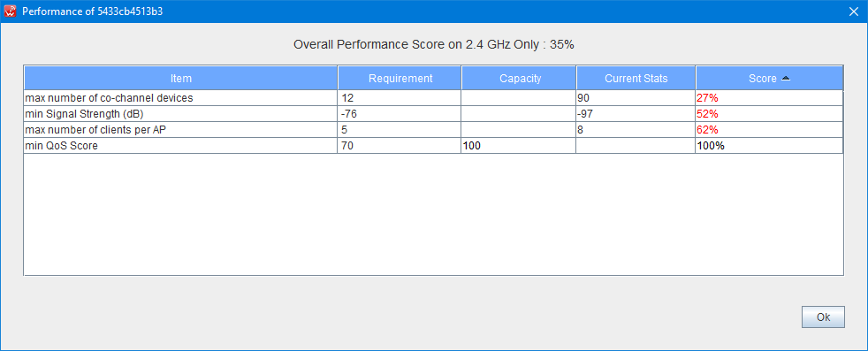
Task: Click current stats value 8
Action: click(x=580, y=130)
